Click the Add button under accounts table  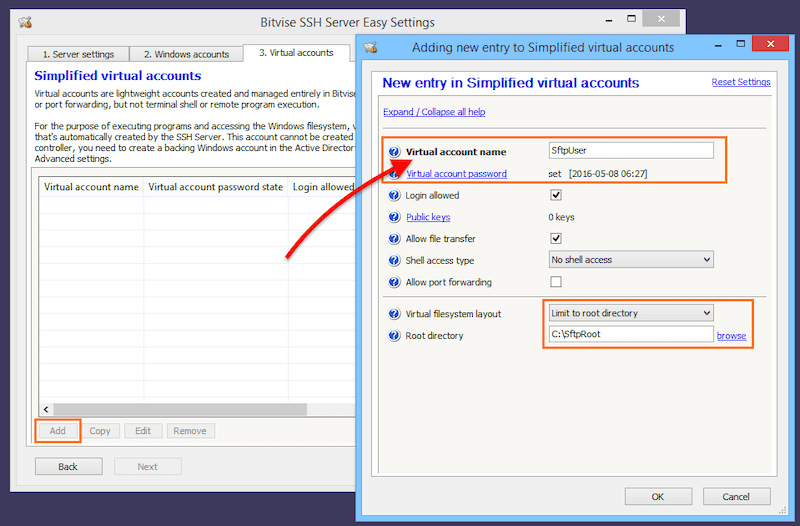[58, 431]
